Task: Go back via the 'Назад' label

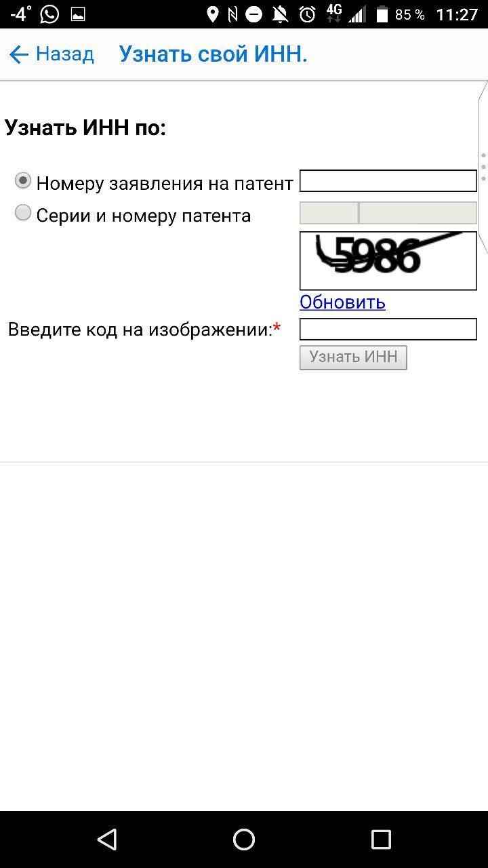Action: click(65, 54)
